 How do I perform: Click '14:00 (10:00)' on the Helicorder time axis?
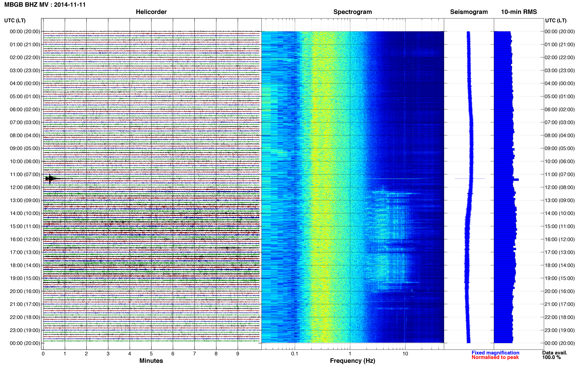pos(25,213)
